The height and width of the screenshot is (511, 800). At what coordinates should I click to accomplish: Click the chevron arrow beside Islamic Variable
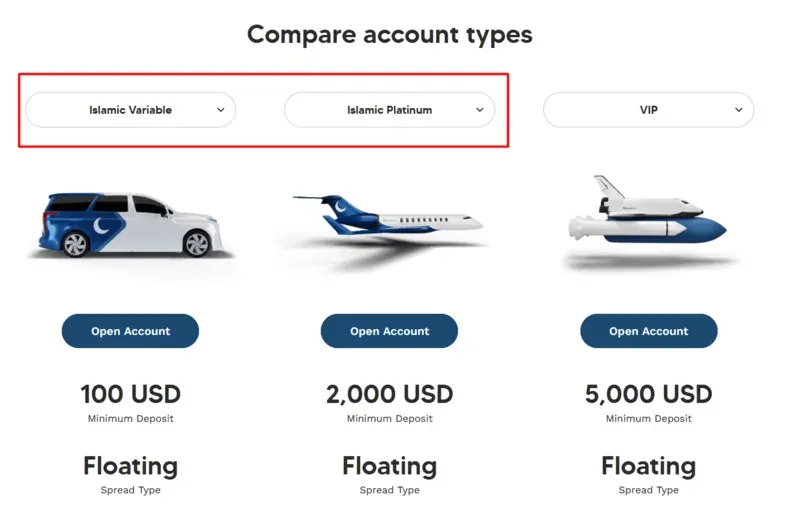[220, 110]
